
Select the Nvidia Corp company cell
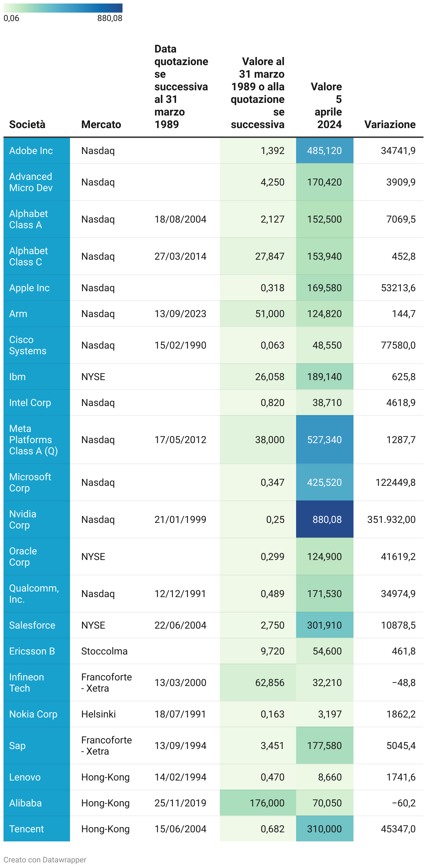[x=23, y=519]
